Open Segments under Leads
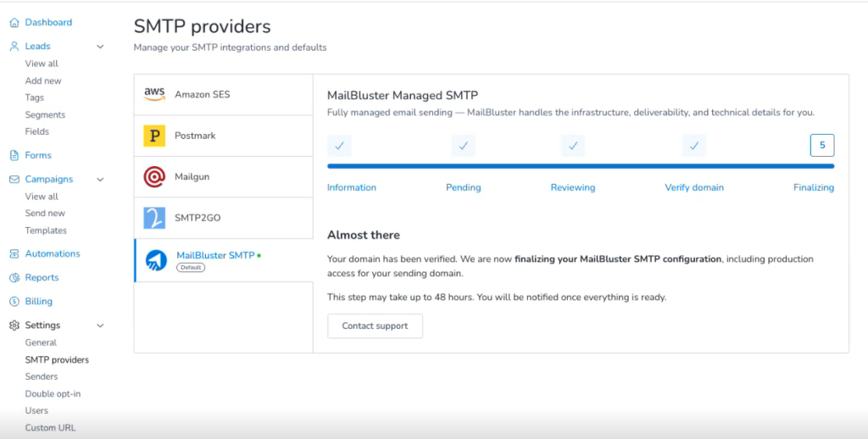This screenshot has height=439, width=868. point(45,114)
